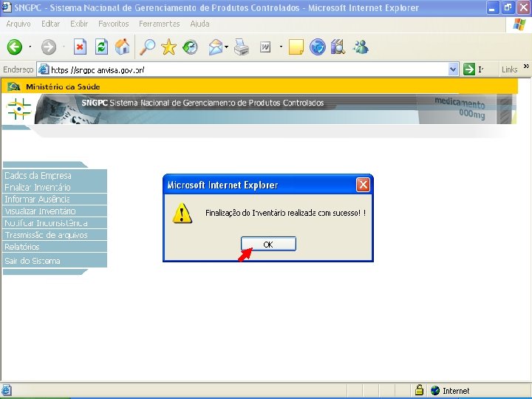Open the Ajuda menu

click(199, 24)
